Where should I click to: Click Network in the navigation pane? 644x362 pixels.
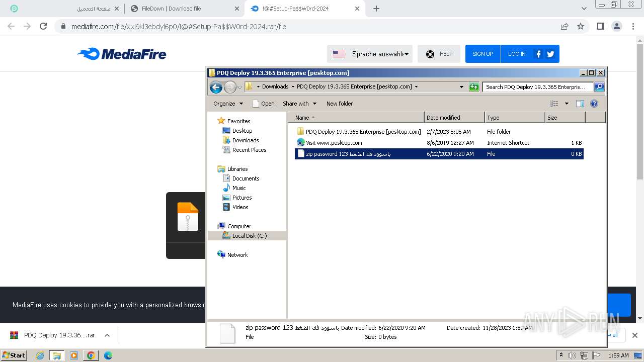click(237, 255)
